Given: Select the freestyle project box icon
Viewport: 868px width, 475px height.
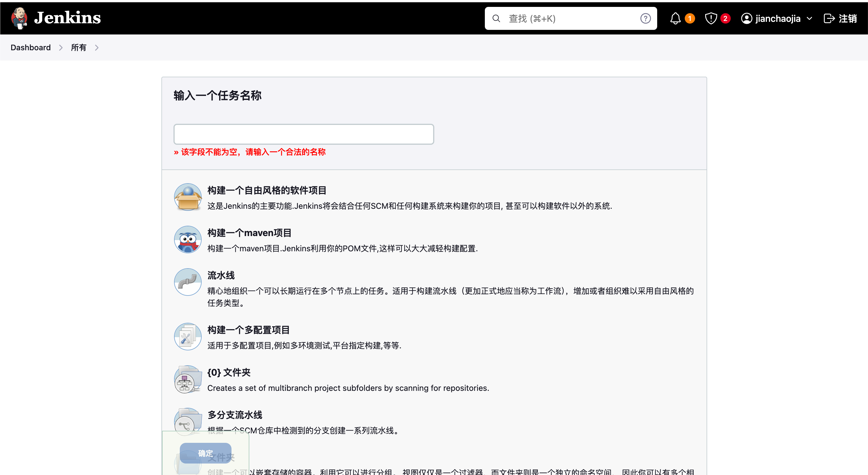Looking at the screenshot, I should point(188,197).
